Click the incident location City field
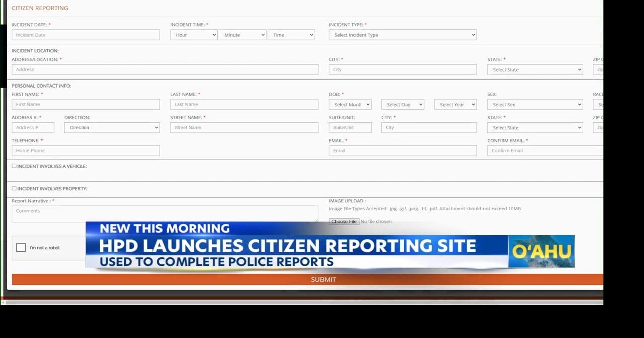The width and height of the screenshot is (644, 338). point(403,69)
